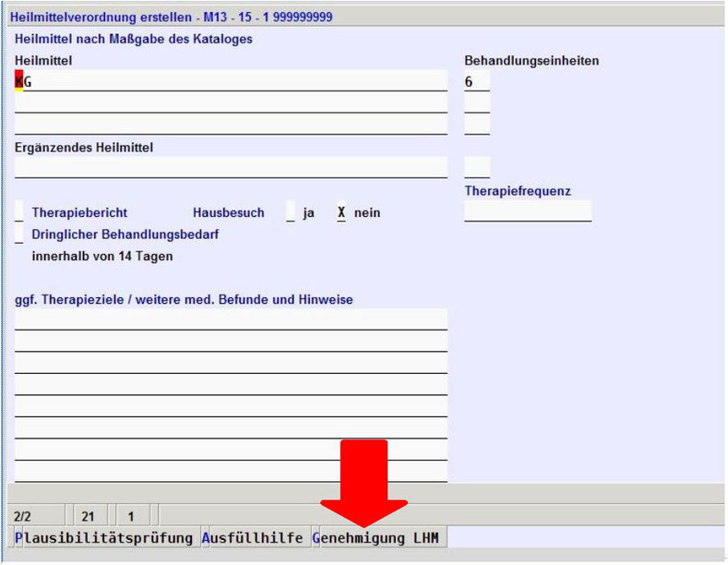Click status bar value 1
The image size is (728, 565).
[133, 516]
